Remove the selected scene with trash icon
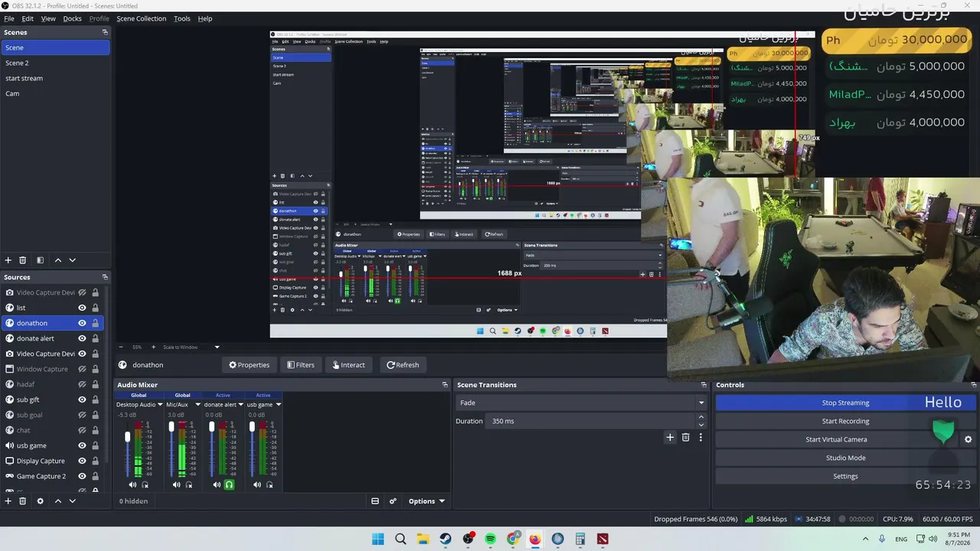Viewport: 980px width, 551px height. [23, 260]
